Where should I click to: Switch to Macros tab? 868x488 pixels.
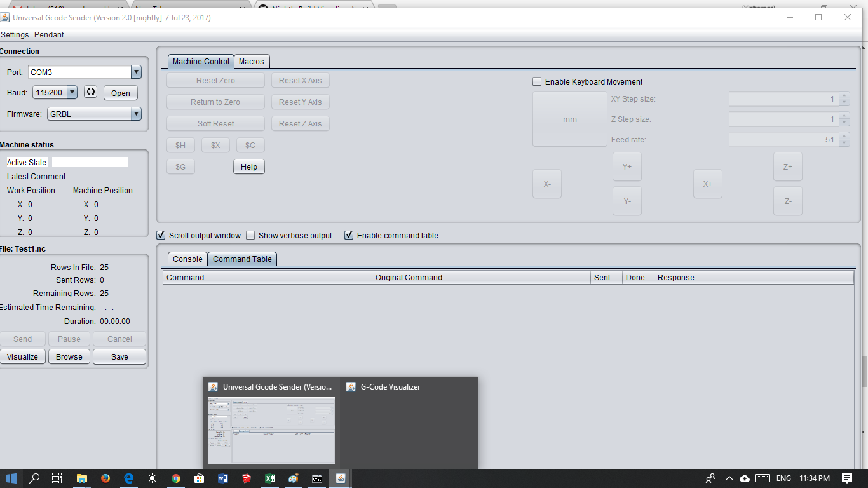coord(252,61)
